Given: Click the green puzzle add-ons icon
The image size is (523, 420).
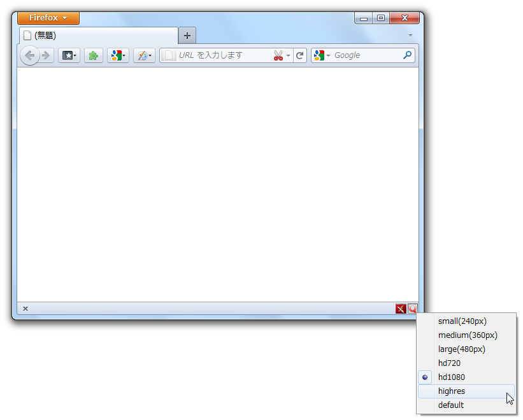Looking at the screenshot, I should tap(94, 55).
